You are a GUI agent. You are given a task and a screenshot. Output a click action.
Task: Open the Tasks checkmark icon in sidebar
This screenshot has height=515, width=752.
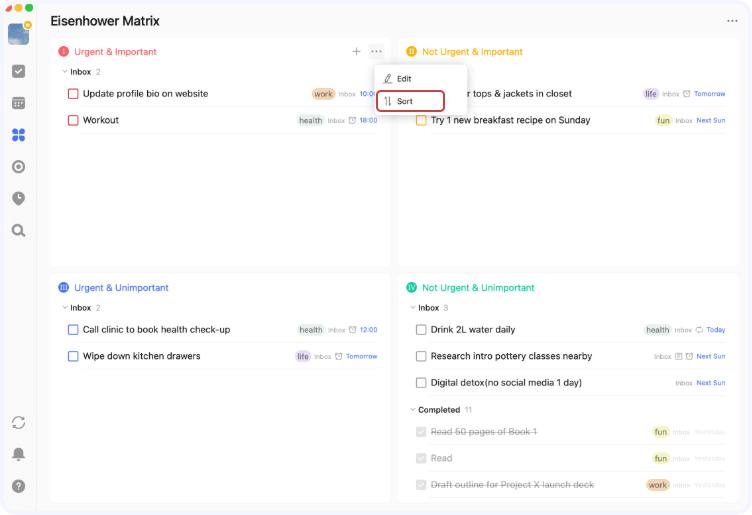[x=18, y=71]
